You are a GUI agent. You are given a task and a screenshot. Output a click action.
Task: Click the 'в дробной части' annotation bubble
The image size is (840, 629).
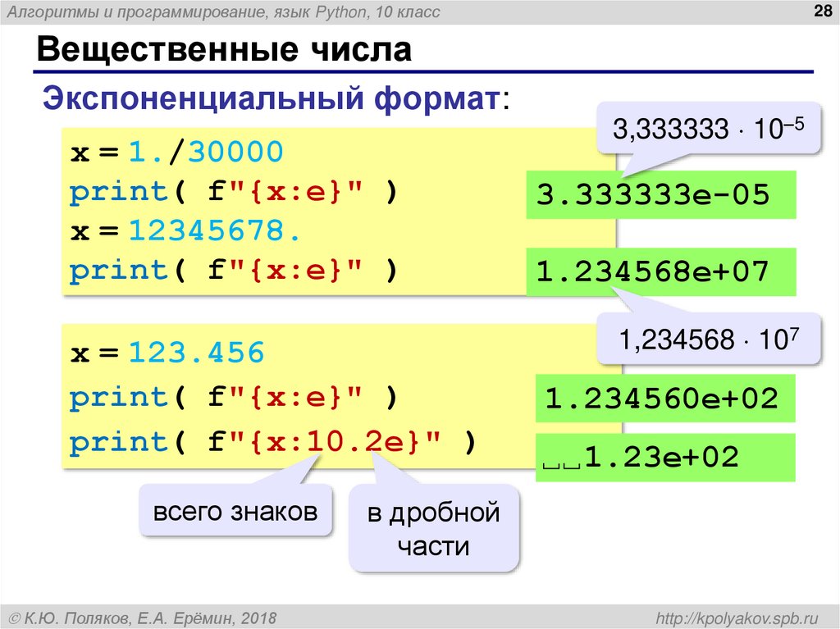click(x=435, y=530)
